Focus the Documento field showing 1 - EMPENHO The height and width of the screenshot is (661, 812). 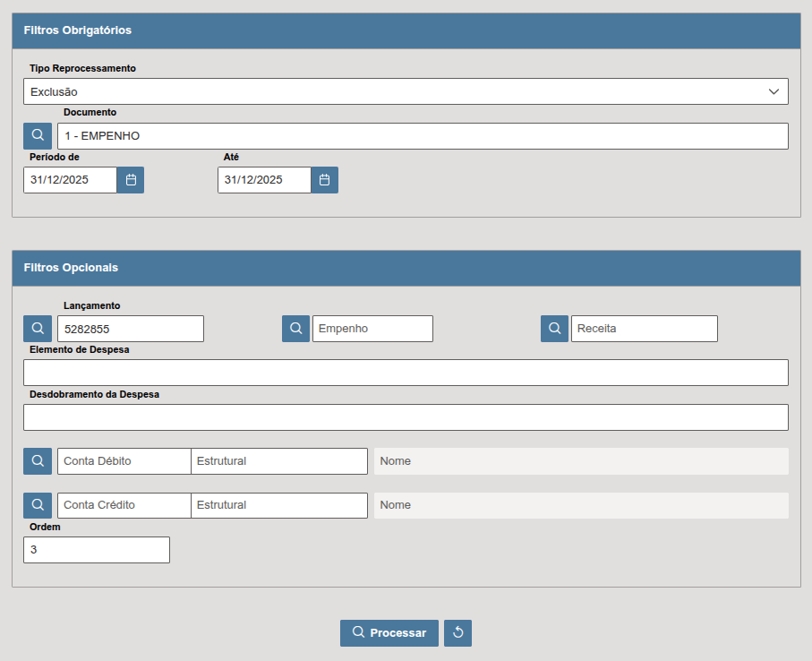coord(423,136)
